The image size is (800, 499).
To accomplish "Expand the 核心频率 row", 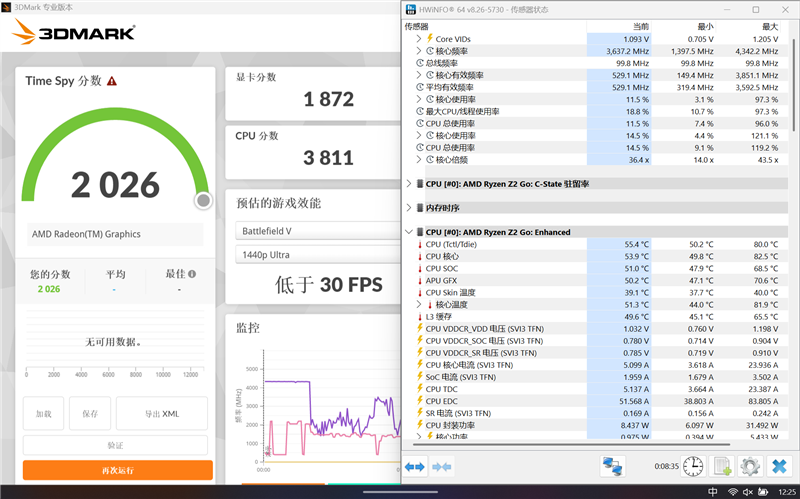I will click(419, 51).
